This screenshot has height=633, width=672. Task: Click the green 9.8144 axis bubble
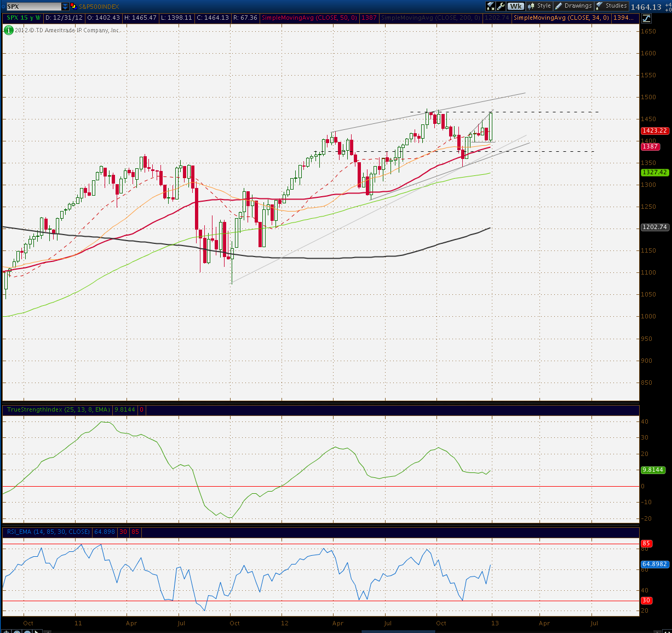(653, 470)
